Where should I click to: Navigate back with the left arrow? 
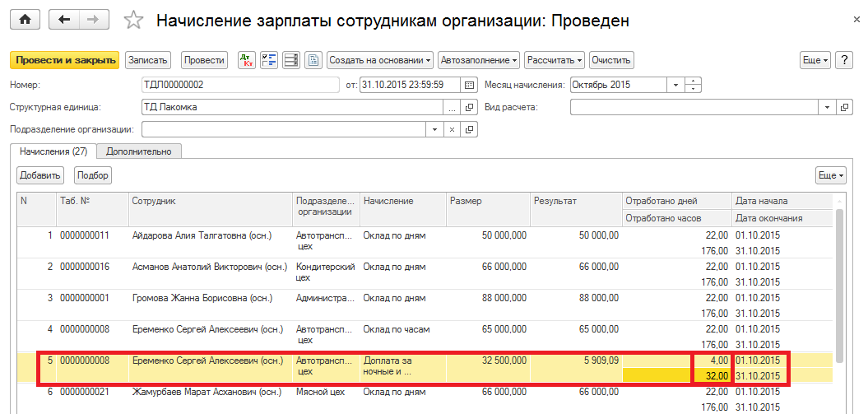pos(63,20)
